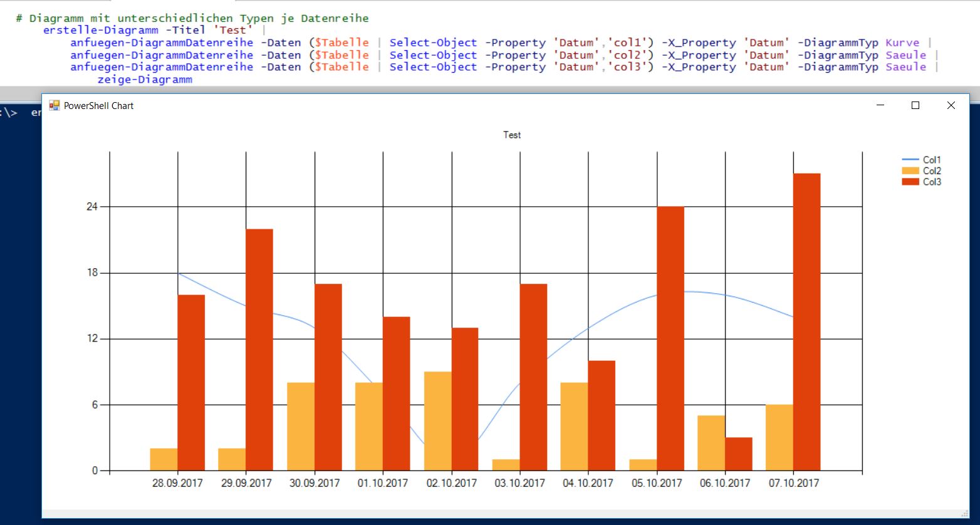Click the 07.10.2017 axis label
Screen dimensions: 980x525
pyautogui.click(x=794, y=483)
